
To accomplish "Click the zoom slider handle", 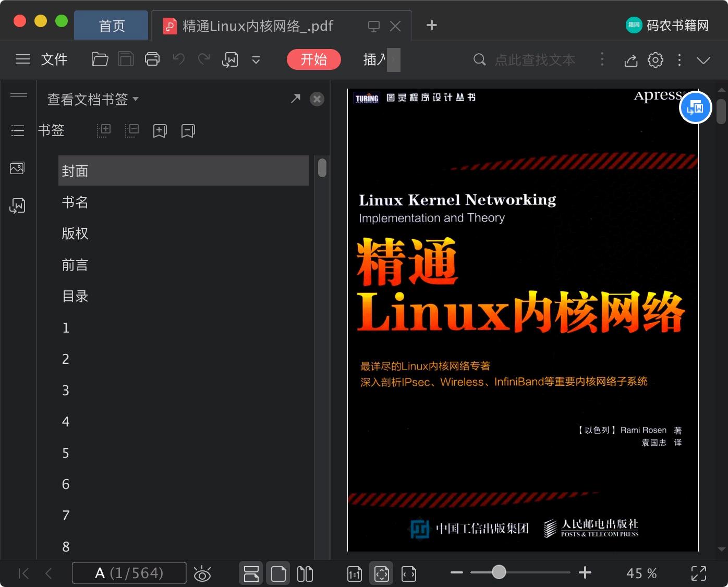I will pyautogui.click(x=499, y=572).
